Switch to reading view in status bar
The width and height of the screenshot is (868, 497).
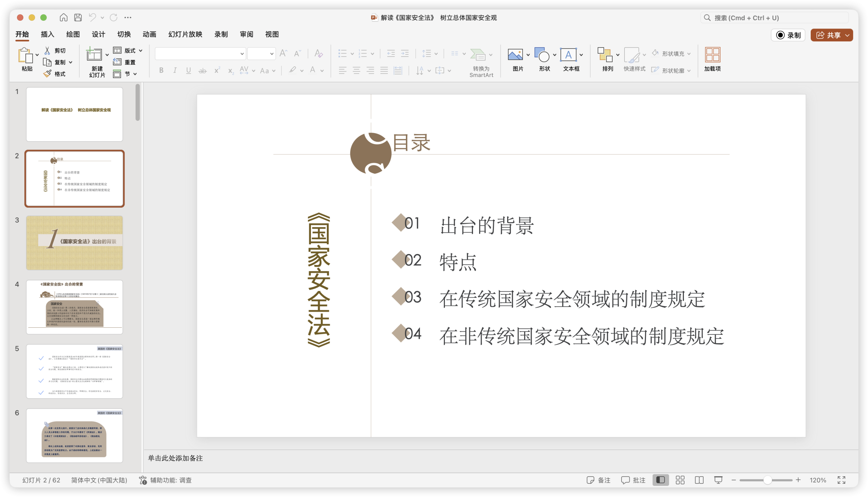coord(699,480)
